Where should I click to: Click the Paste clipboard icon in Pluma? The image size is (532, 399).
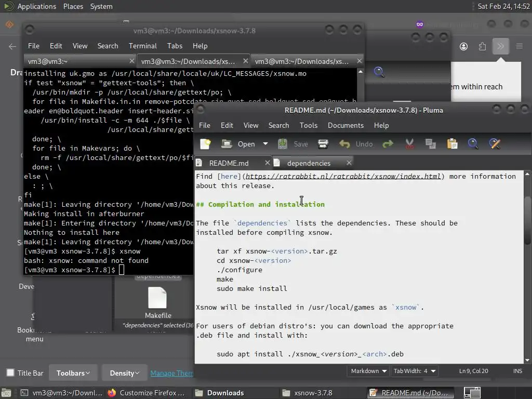pyautogui.click(x=452, y=144)
